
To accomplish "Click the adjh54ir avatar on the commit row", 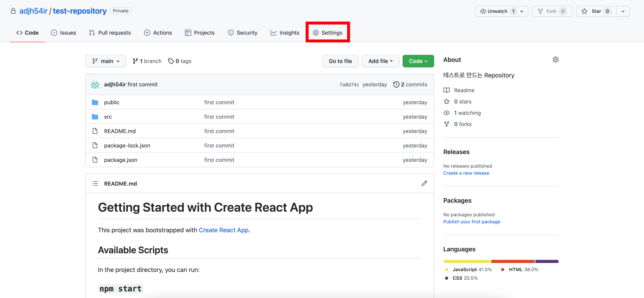I will tap(95, 84).
